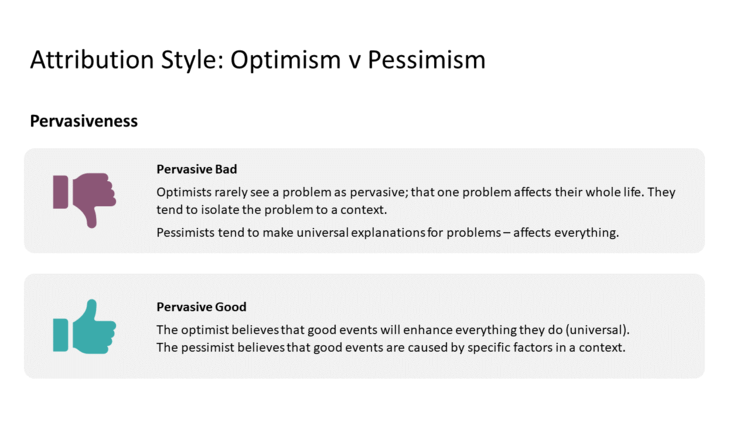Click the phrase affects everything
750x422 pixels.
point(566,233)
